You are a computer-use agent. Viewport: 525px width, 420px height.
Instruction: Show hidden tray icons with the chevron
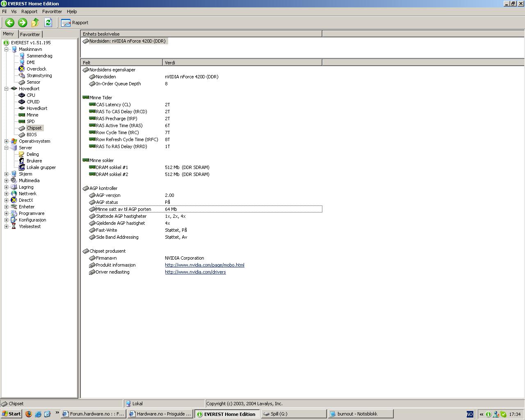481,414
